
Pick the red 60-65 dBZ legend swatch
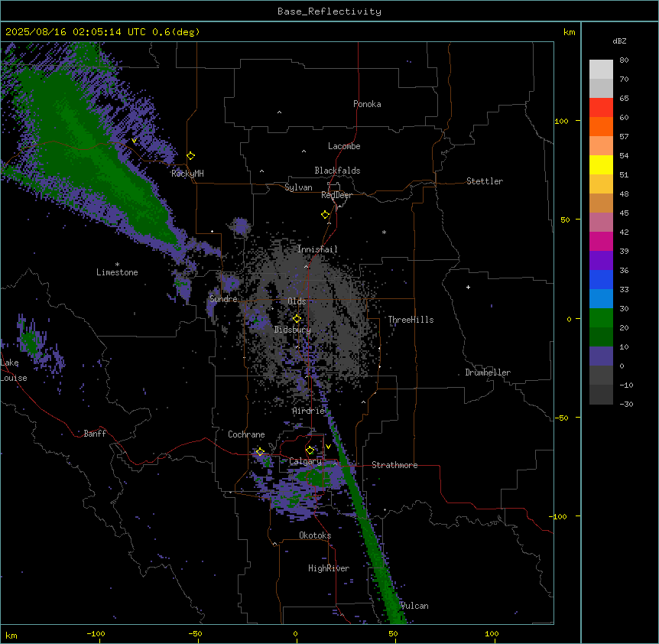[x=601, y=107]
